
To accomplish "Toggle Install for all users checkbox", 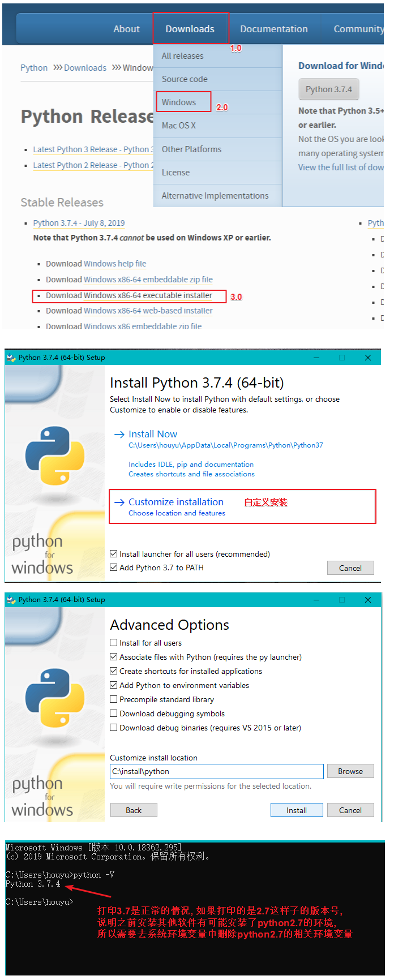I will coord(114,643).
